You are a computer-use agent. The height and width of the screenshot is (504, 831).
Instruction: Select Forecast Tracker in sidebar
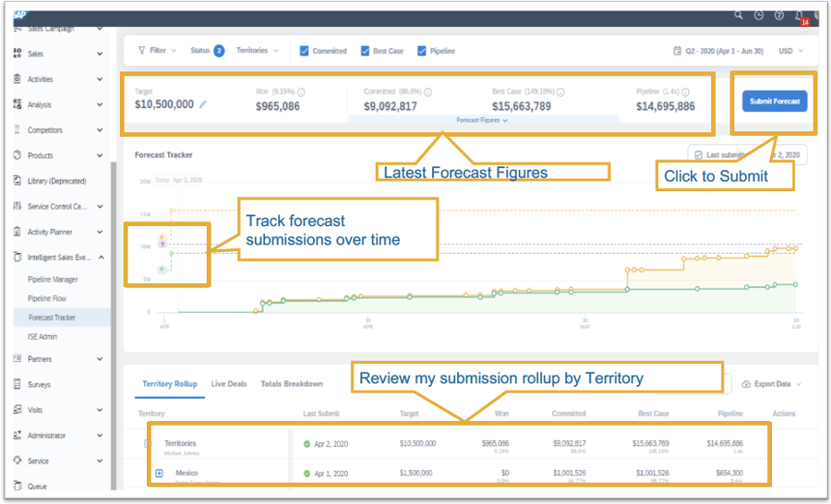click(52, 318)
